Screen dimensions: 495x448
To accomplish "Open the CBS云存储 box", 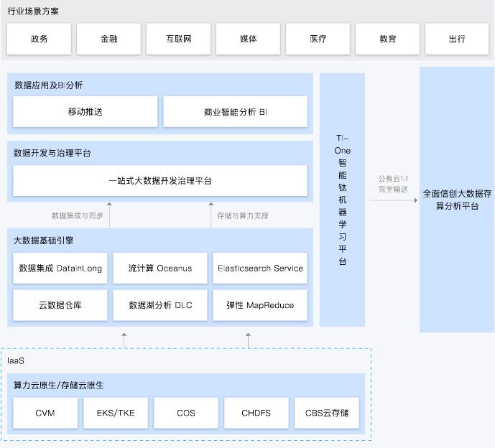I will coord(327,413).
